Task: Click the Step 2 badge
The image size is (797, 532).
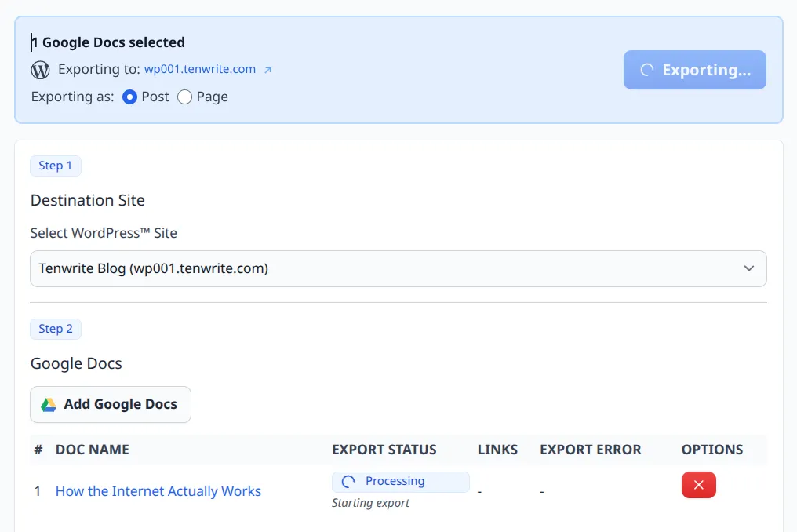Action: pos(55,329)
